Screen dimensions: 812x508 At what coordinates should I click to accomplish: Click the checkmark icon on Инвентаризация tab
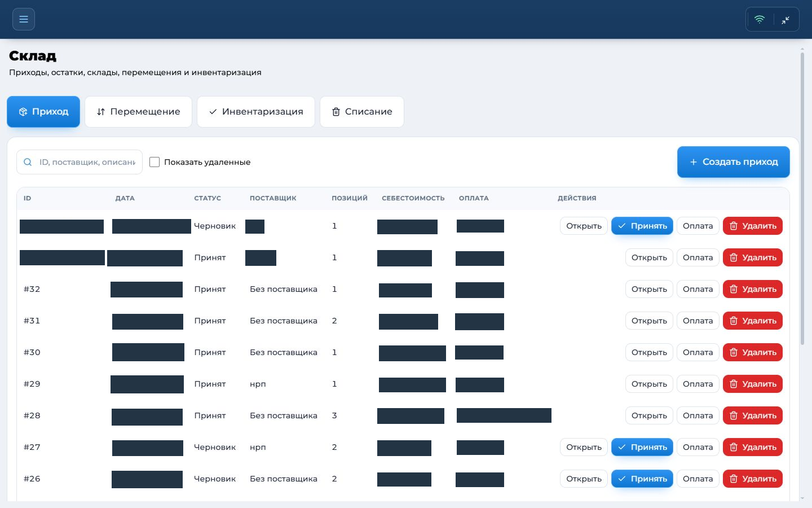click(213, 112)
